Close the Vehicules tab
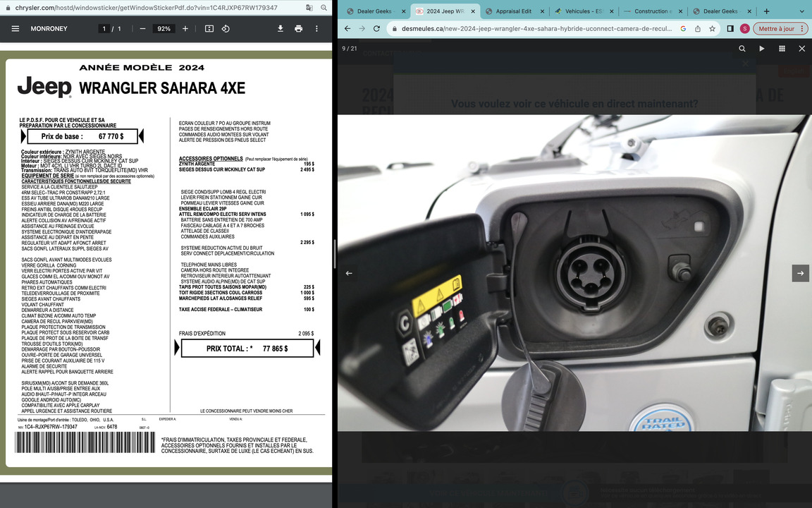The image size is (812, 508). (x=612, y=11)
